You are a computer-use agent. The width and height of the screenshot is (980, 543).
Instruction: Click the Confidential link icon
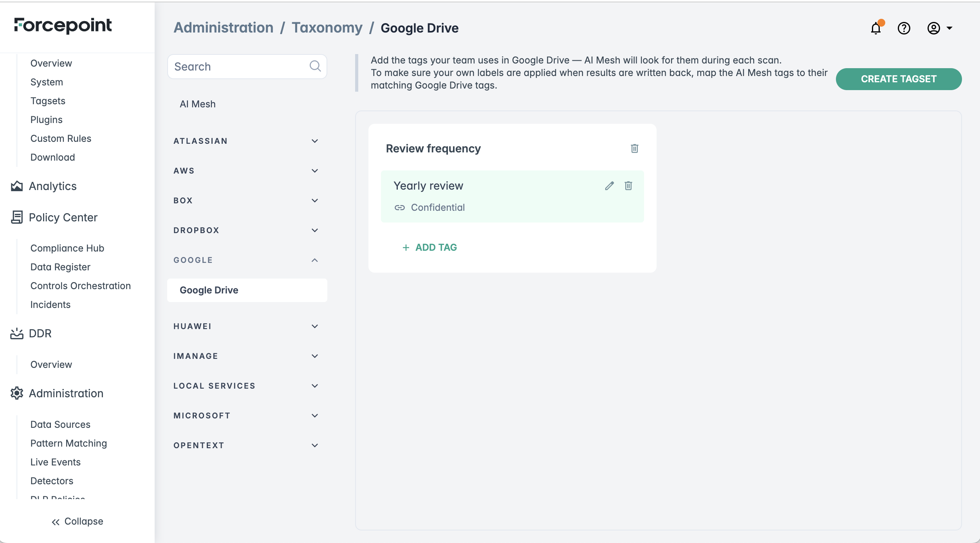[x=399, y=208]
